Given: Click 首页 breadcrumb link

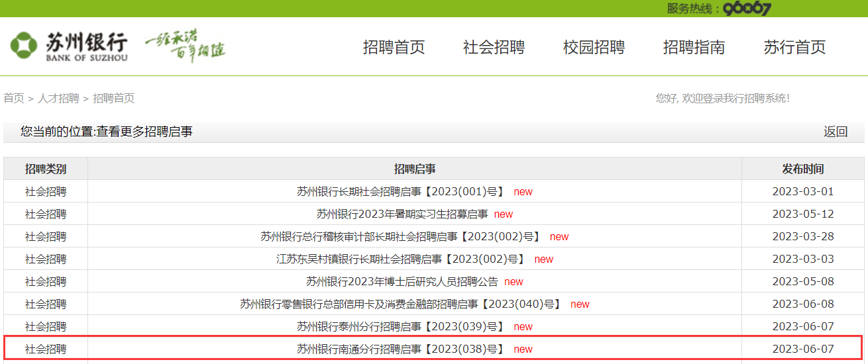Looking at the screenshot, I should click(14, 98).
